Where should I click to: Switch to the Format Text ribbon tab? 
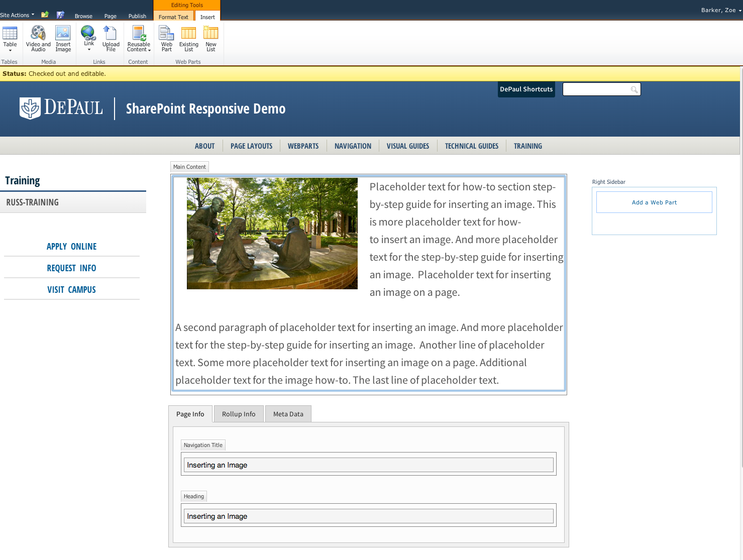coord(173,17)
